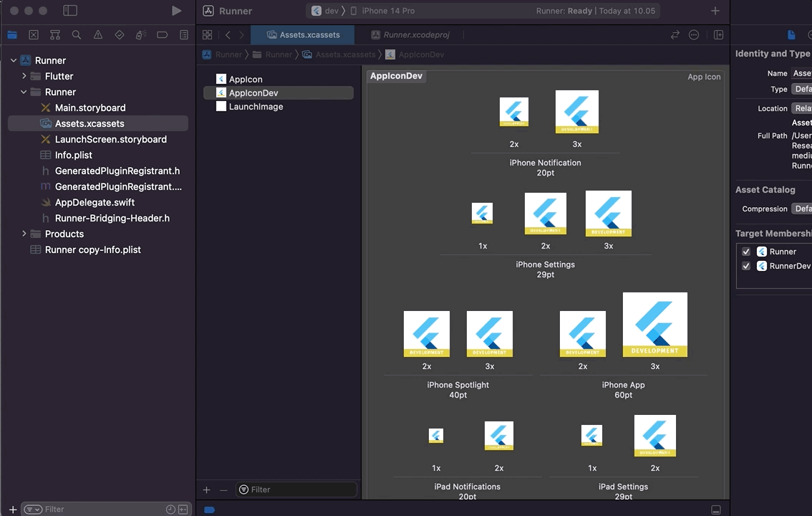Screen dimensions: 812x516
Task: Click the AppIconDev breadcrumb item
Action: [x=415, y=54]
